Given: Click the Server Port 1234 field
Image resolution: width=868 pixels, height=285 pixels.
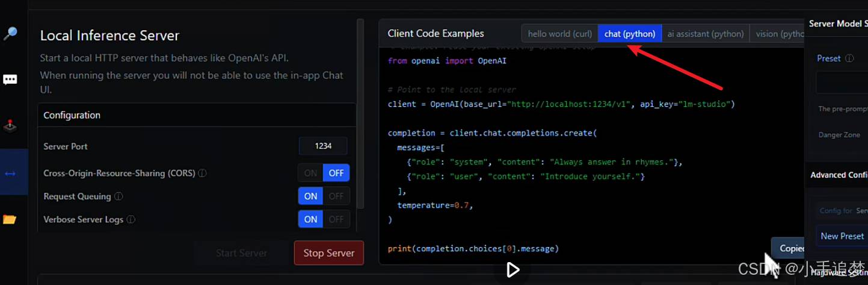Looking at the screenshot, I should (323, 146).
